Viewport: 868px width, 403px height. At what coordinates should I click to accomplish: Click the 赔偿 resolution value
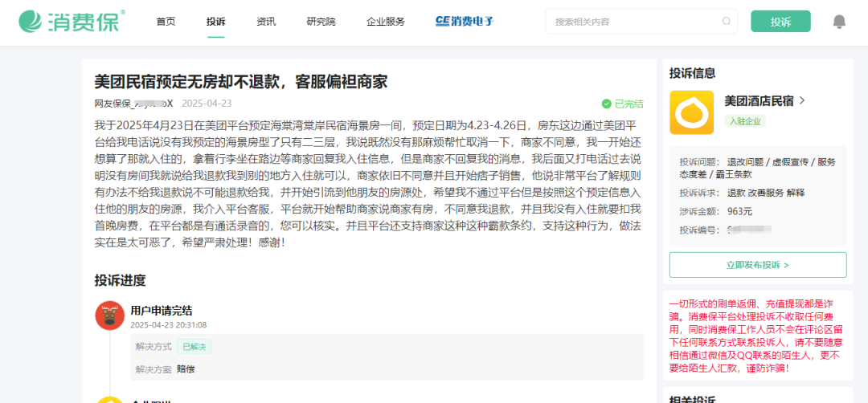pos(186,368)
